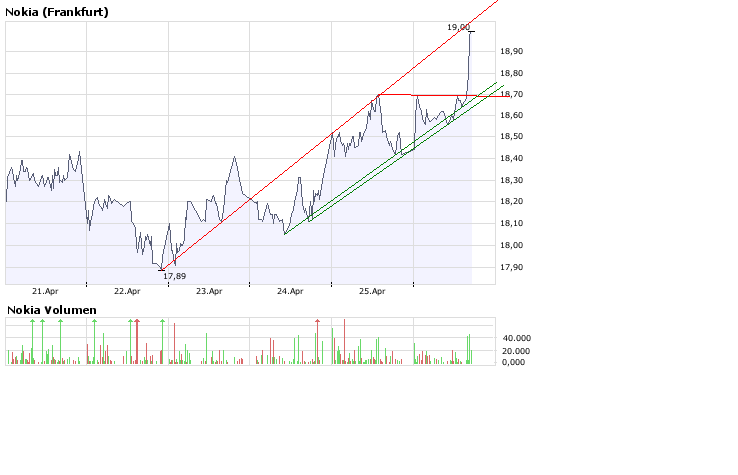Click the 18,50 price axis label

click(x=512, y=136)
